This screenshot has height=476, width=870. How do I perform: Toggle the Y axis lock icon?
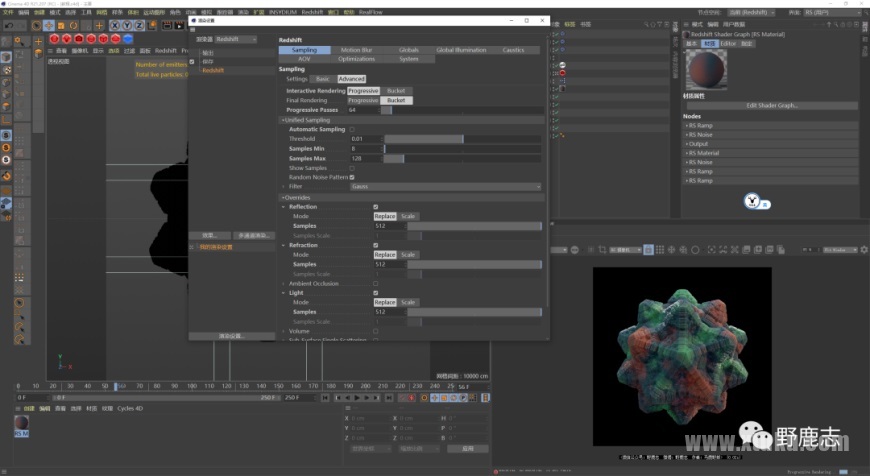[127, 26]
